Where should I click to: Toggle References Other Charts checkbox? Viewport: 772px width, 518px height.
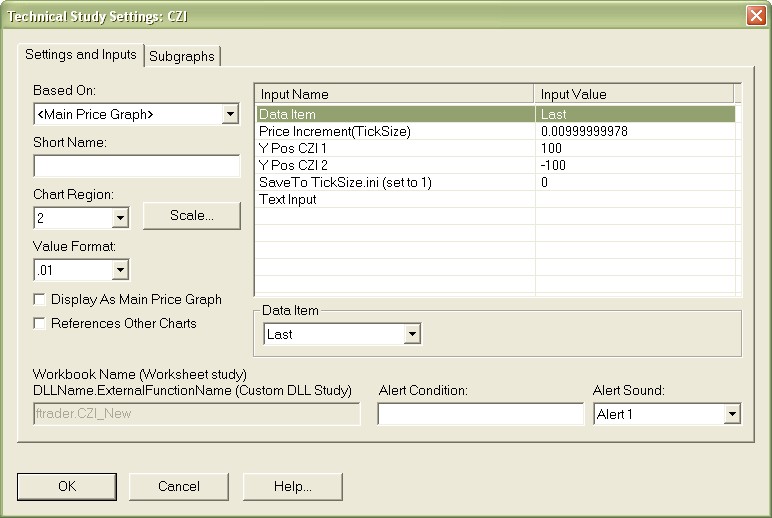coord(40,323)
